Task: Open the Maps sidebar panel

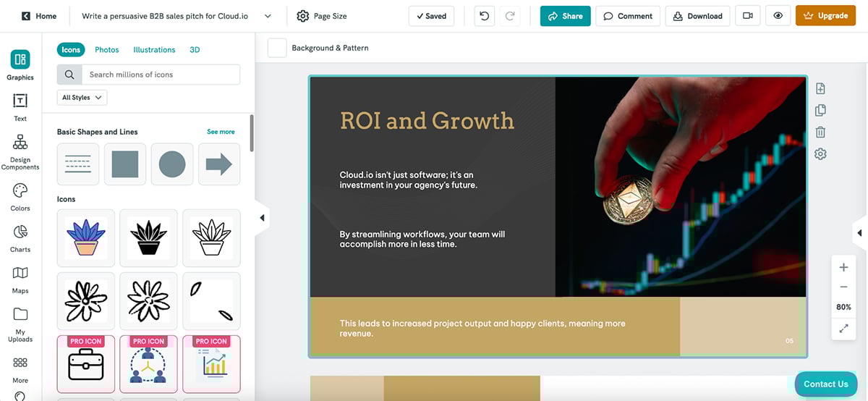Action: pyautogui.click(x=20, y=279)
